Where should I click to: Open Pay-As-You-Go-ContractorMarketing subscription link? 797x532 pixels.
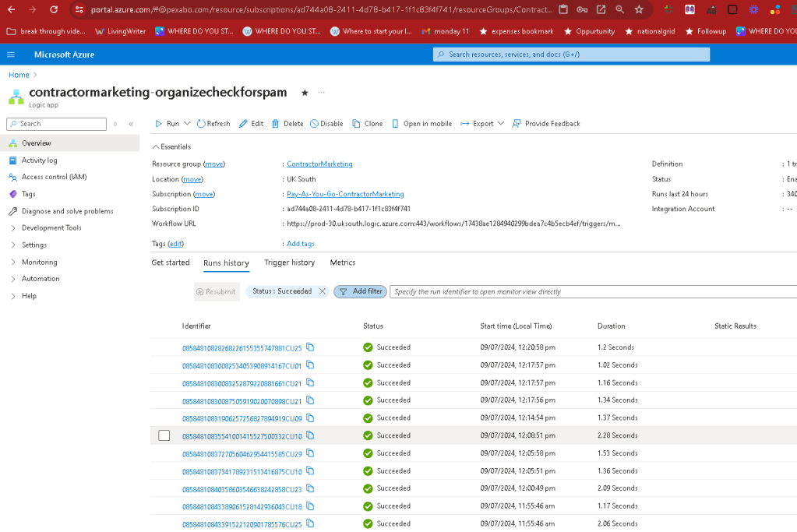click(x=345, y=194)
